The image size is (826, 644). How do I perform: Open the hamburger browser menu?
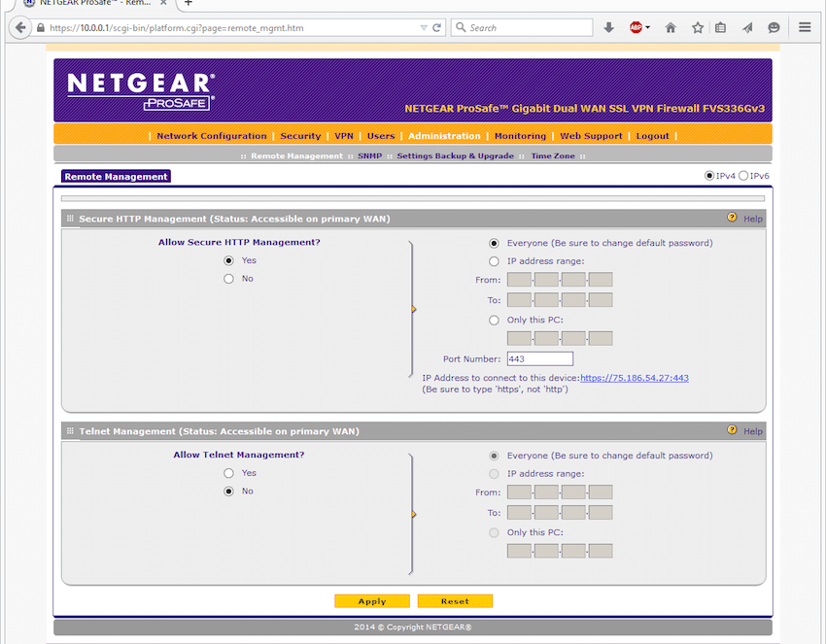pyautogui.click(x=805, y=27)
